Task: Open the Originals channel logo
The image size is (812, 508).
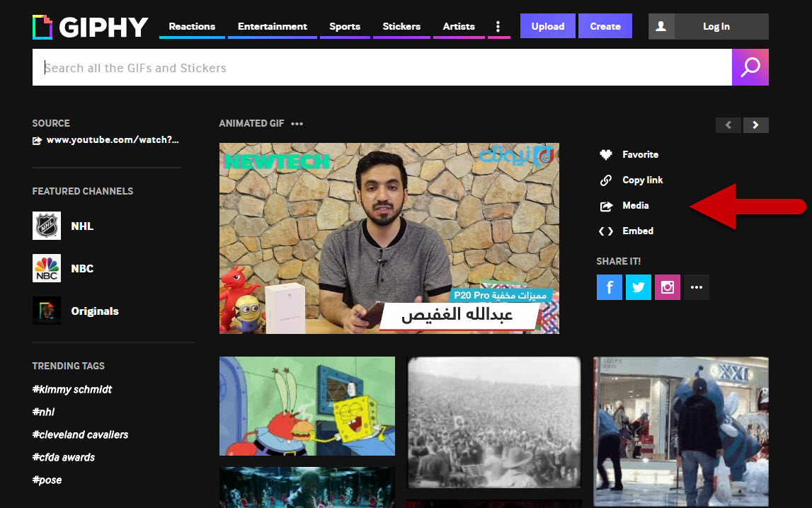Action: click(47, 311)
